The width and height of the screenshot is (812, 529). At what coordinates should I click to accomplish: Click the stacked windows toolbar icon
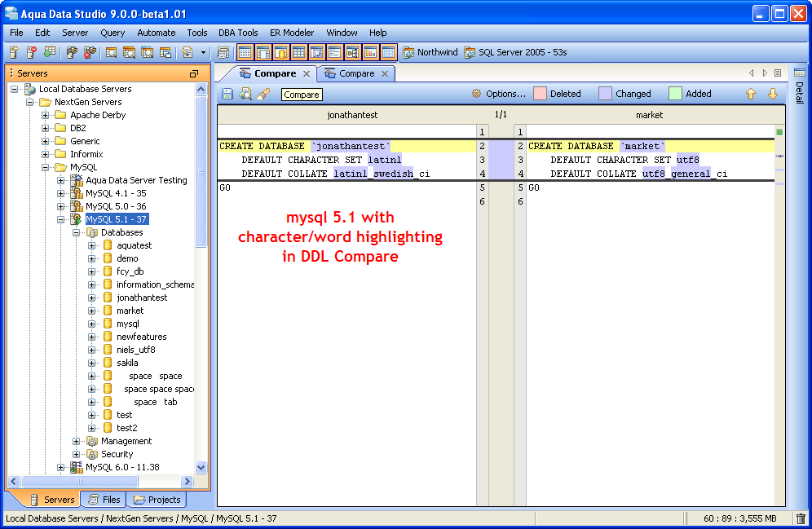tap(165, 52)
